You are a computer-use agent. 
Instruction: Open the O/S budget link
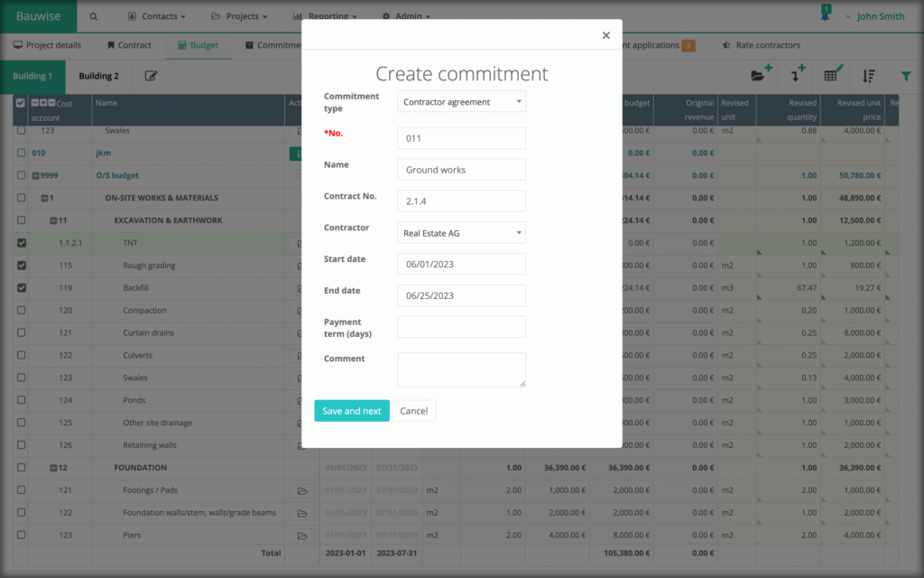[x=117, y=175]
